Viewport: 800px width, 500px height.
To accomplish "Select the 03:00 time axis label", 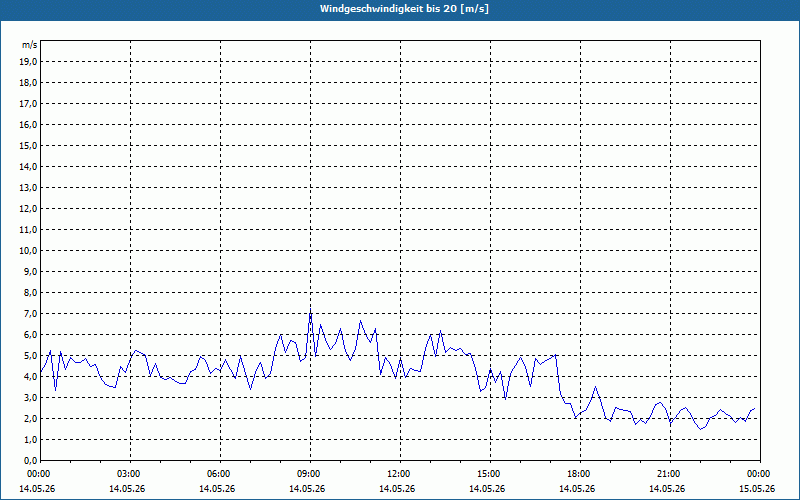I will point(129,474).
